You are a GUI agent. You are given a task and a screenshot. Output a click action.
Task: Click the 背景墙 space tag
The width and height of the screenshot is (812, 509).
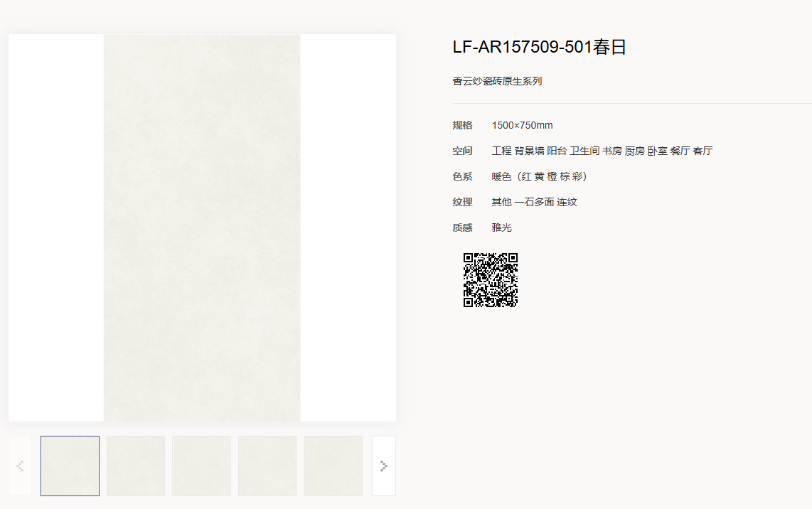529,151
